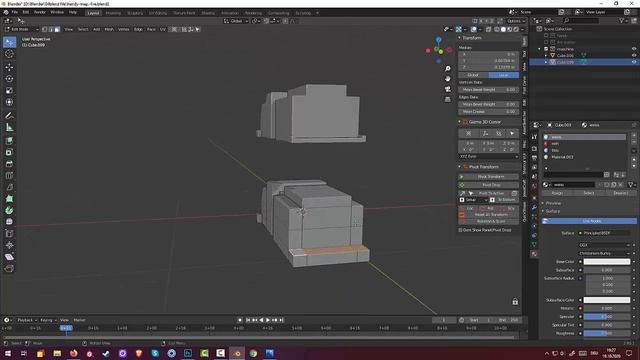Select the Loop Cut tool
Image resolution: width=640 pixels, height=360 pixels.
point(9,176)
